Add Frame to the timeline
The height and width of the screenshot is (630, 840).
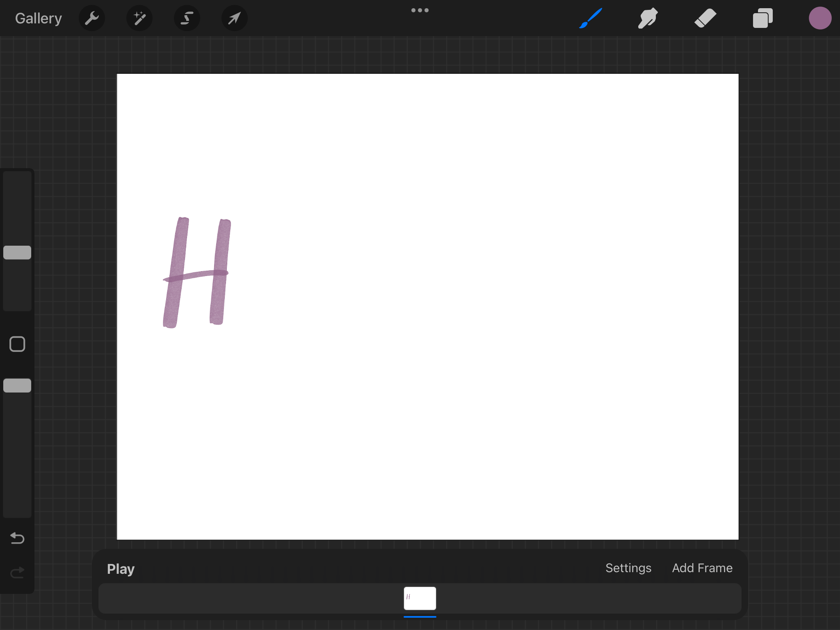pyautogui.click(x=702, y=568)
